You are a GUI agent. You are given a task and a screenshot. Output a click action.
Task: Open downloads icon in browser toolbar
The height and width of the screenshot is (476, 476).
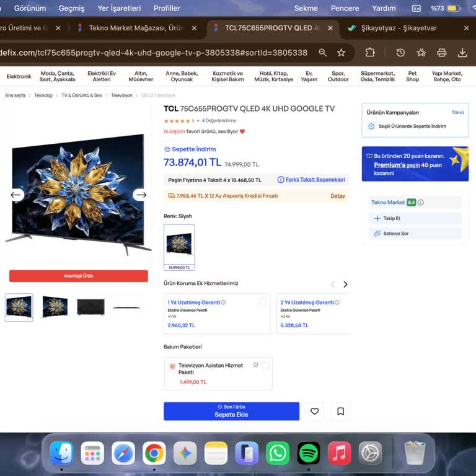coord(462,53)
